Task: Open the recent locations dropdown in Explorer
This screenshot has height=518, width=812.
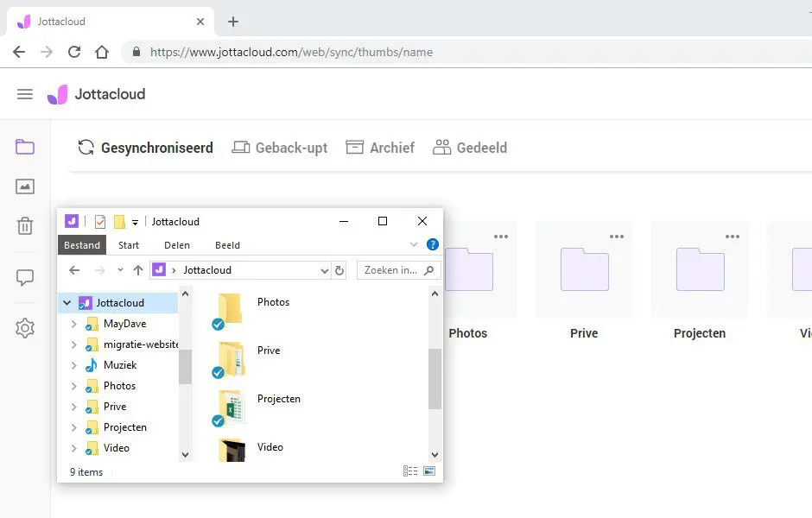Action: [x=120, y=269]
